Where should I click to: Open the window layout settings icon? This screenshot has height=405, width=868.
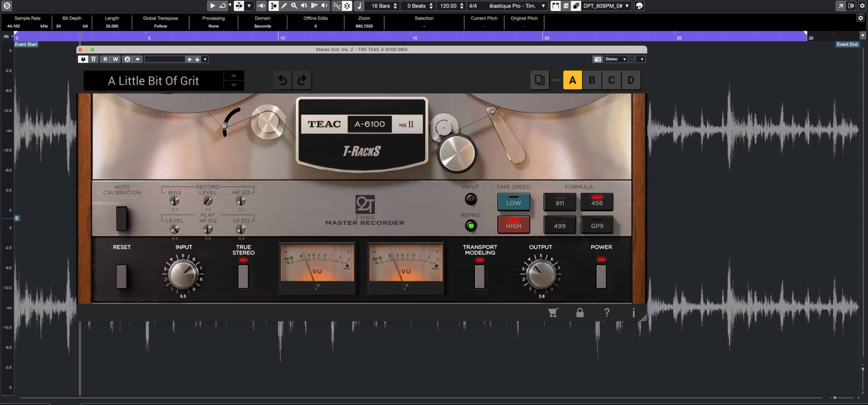(x=851, y=6)
